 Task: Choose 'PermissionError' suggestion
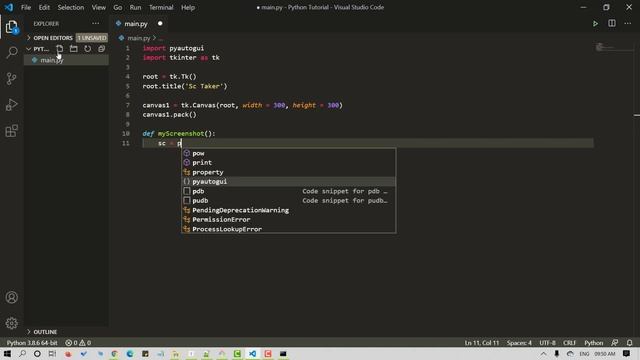pyautogui.click(x=289, y=220)
